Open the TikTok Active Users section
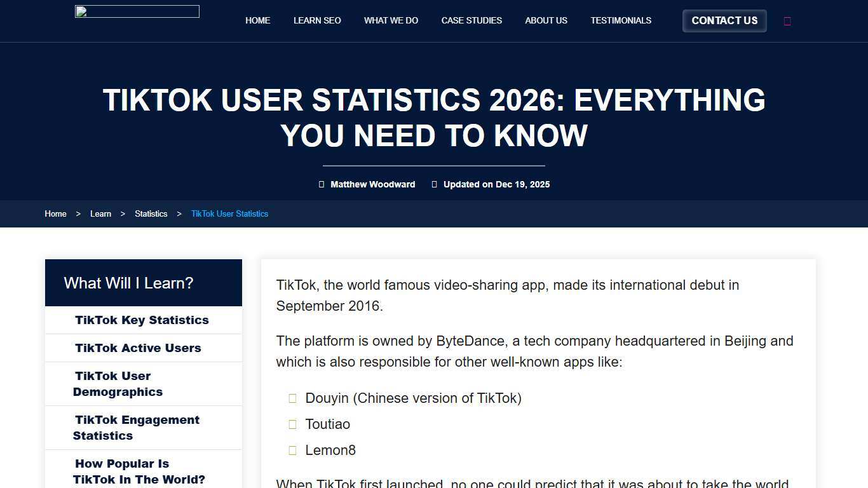Screen dimensions: 868x488 138,348
